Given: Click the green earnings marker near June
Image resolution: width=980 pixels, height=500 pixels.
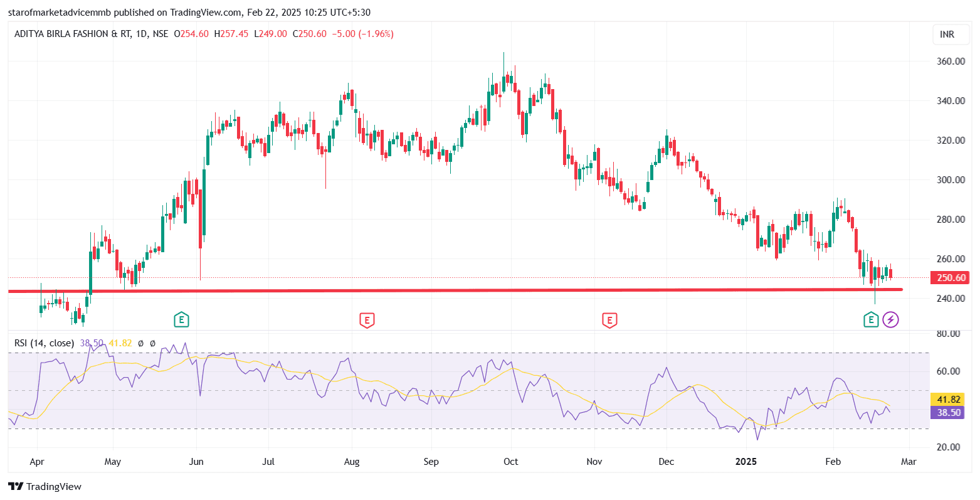Looking at the screenshot, I should pyautogui.click(x=181, y=320).
